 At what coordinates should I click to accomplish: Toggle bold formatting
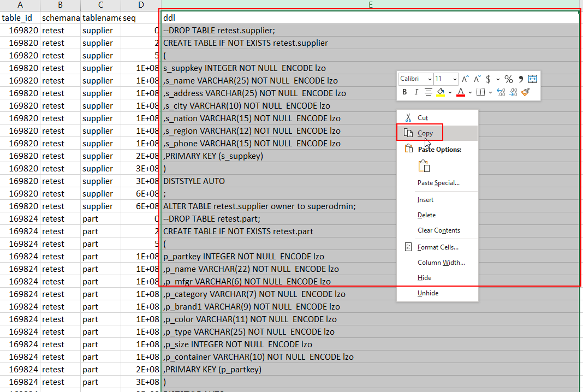tap(404, 91)
